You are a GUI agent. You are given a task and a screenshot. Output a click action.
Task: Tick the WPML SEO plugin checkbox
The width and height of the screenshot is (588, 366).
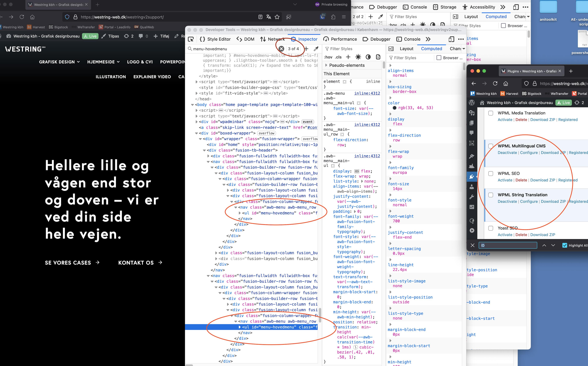(x=491, y=173)
